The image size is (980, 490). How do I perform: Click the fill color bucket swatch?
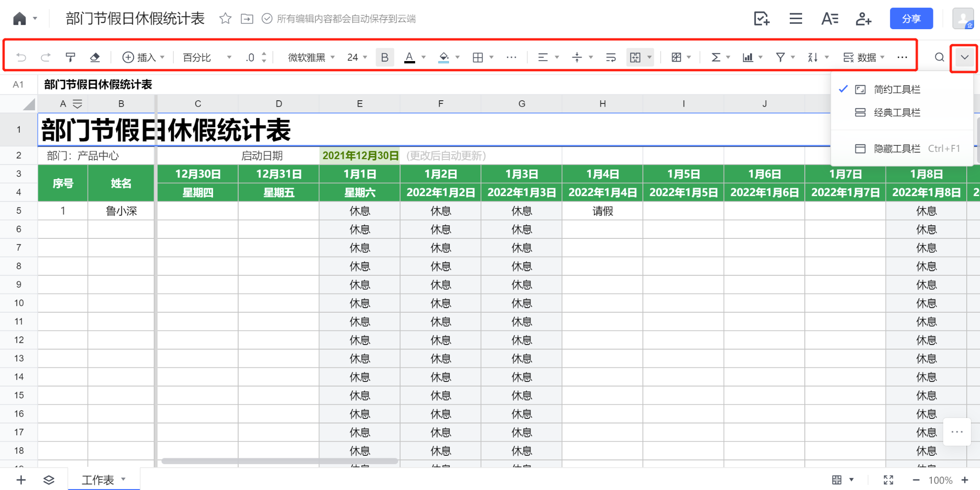tap(443, 57)
